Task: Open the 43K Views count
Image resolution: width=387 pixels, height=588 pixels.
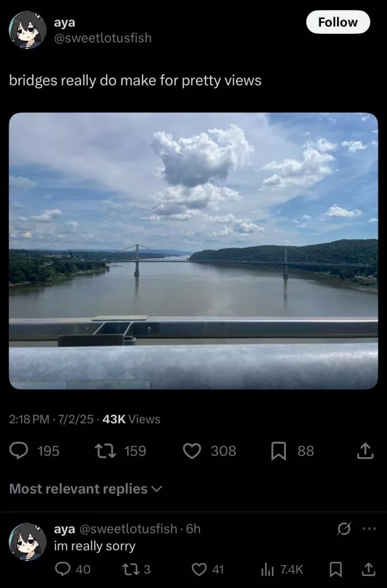Action: (131, 419)
